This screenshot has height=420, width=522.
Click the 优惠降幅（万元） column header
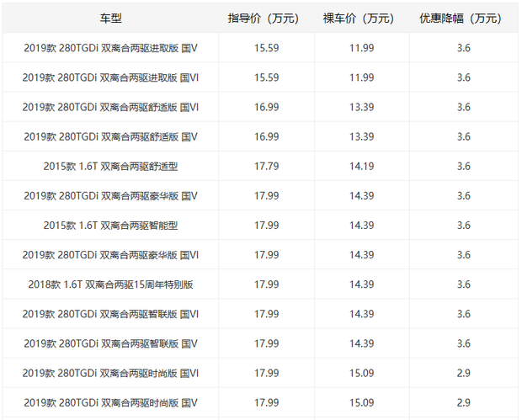tap(463, 18)
